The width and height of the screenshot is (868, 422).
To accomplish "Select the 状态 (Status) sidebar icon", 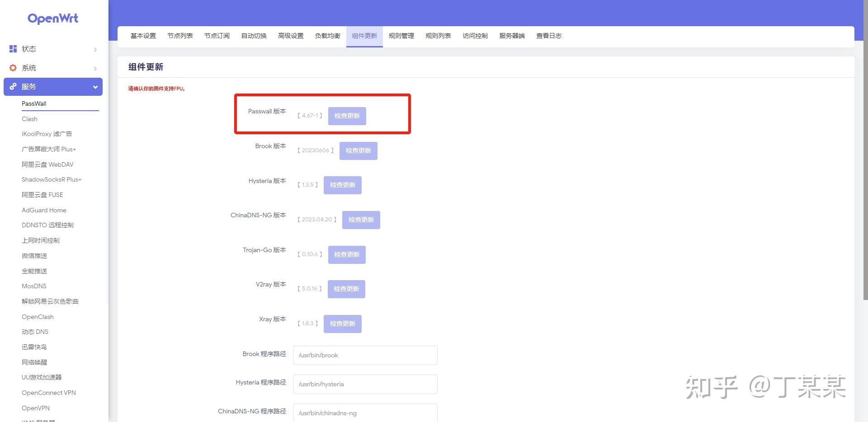I will point(13,49).
